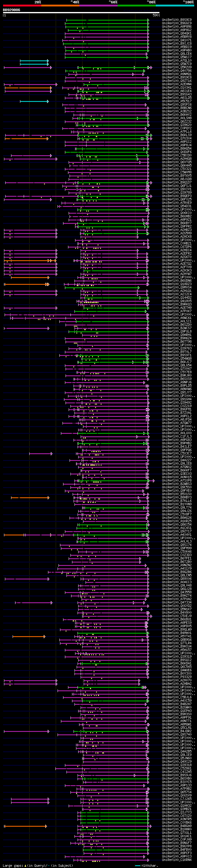Select the UniRef100_A9NPJ6 label
197x868 pixels.
177,382
